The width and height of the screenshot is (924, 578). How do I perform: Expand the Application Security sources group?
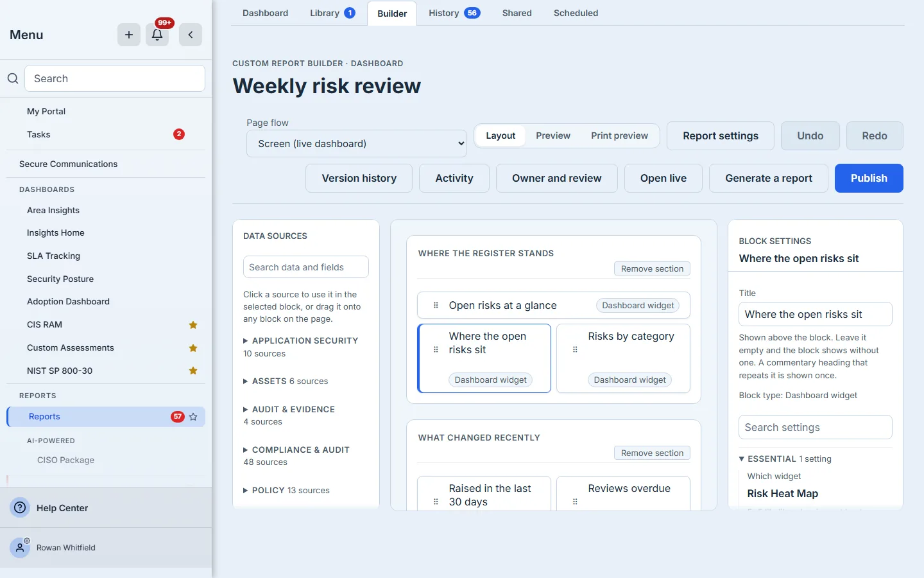[301, 341]
